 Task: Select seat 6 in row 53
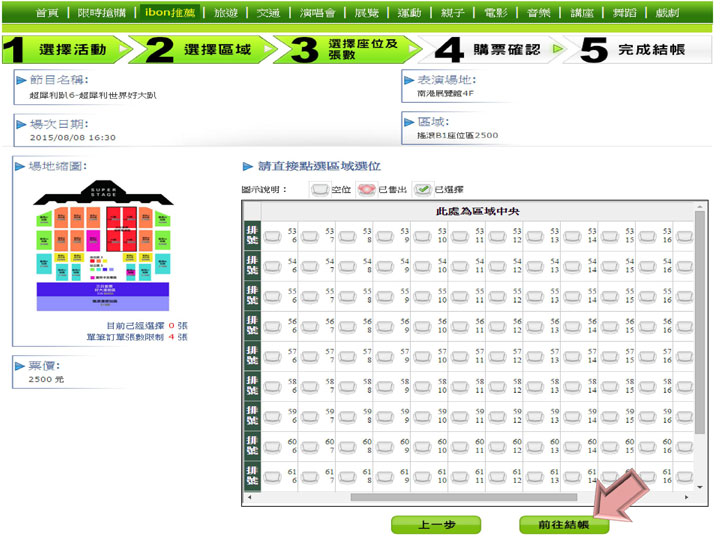[273, 236]
